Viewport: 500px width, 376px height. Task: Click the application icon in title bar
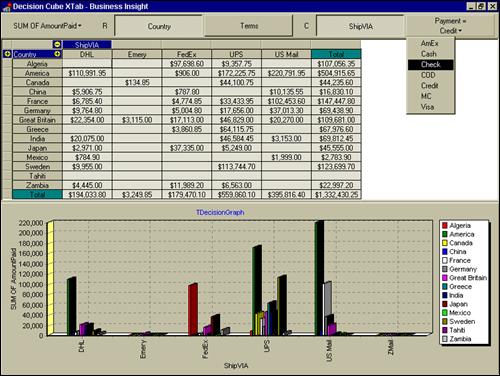pyautogui.click(x=7, y=6)
